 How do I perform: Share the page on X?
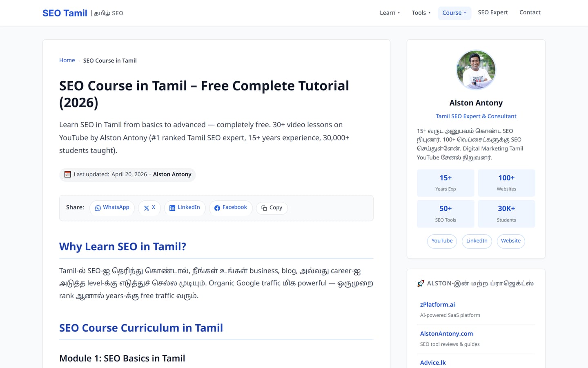[149, 208]
